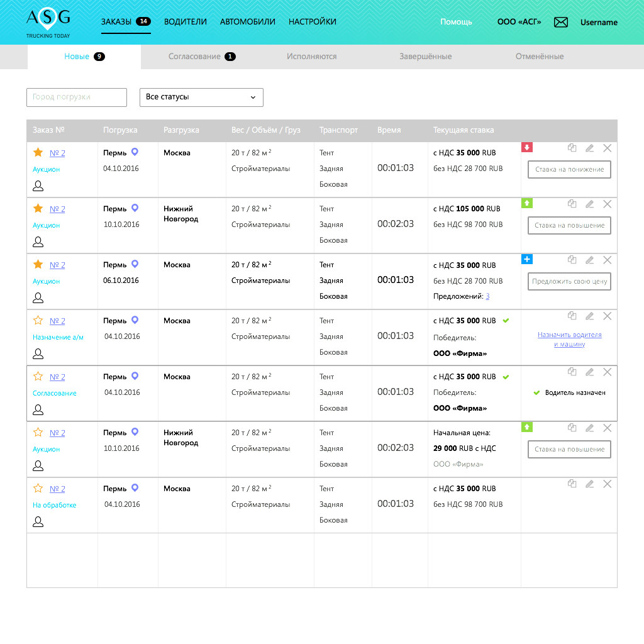Click the ООО «АСГ» company link
This screenshot has width=644, height=644.
point(519,22)
